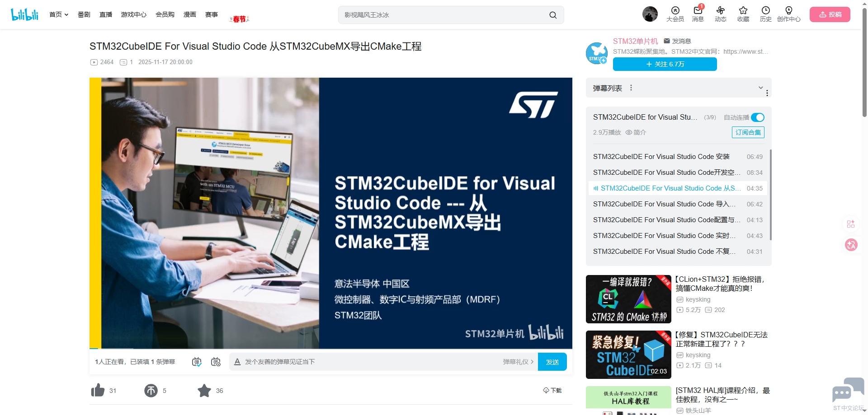868x415 pixels.
Task: Open the 消息 messages icon
Action: click(x=698, y=14)
